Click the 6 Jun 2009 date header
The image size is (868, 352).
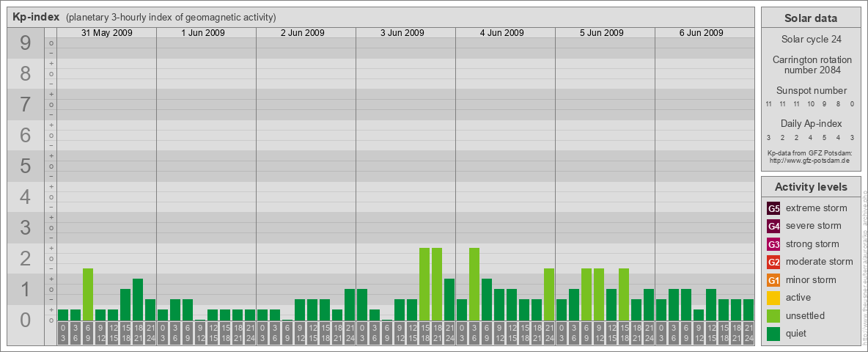point(702,33)
